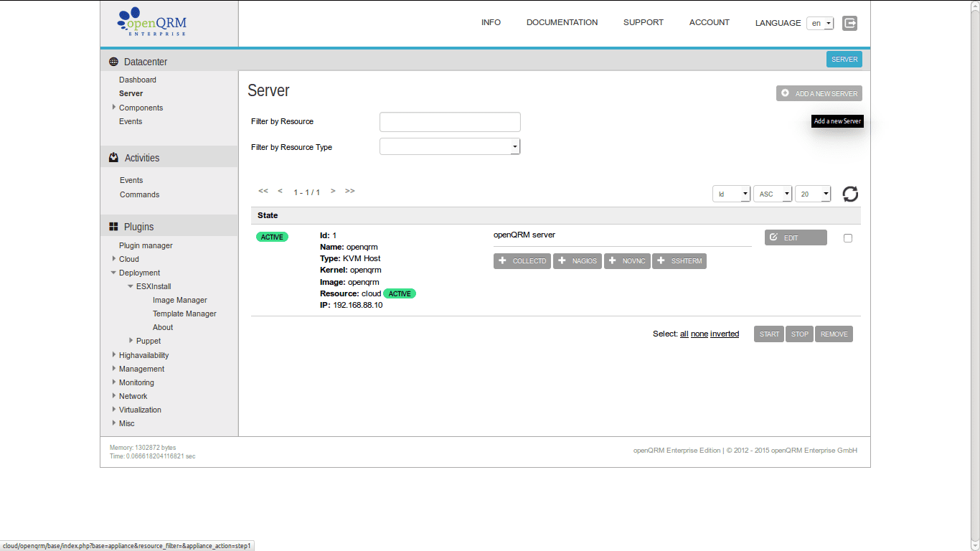Viewport: 980px width, 551px height.
Task: Expand the Virtualization group
Action: point(113,409)
